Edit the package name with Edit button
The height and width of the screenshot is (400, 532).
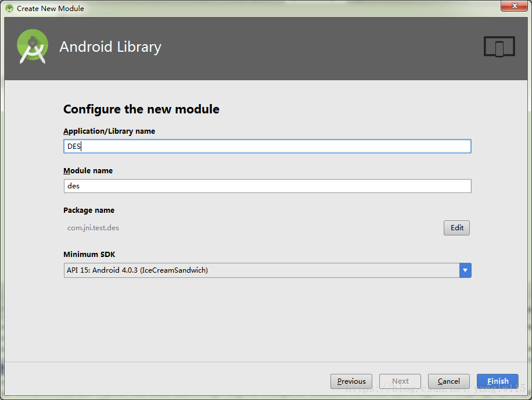(456, 228)
